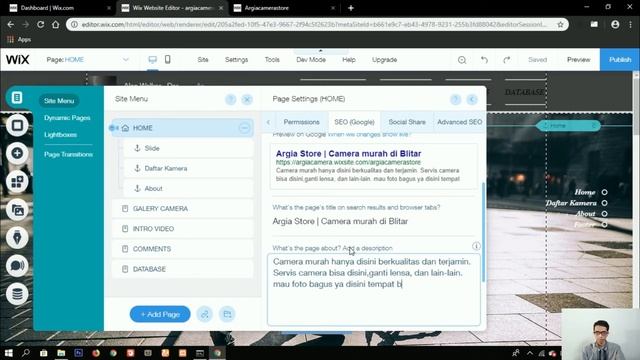Select the DATABASE page
Image resolution: width=640 pixels, height=360 pixels.
(182, 269)
